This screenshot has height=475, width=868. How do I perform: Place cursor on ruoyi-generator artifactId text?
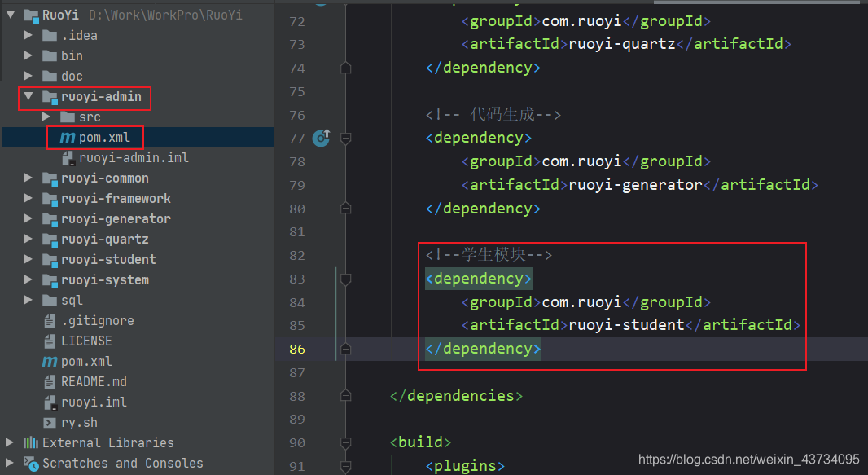[635, 185]
